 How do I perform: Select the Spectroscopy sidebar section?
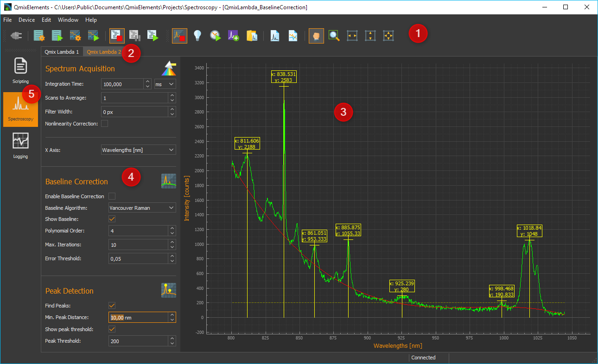pos(20,109)
